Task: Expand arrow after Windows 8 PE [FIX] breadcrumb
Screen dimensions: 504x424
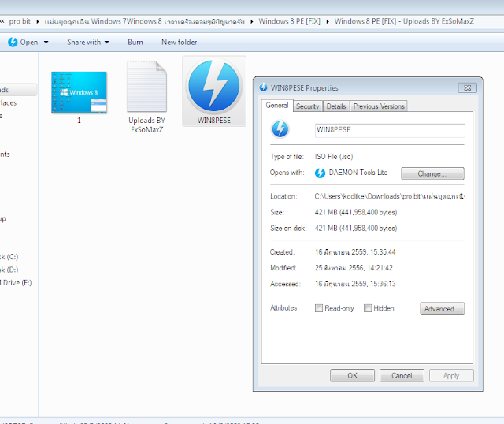Action: tap(328, 21)
